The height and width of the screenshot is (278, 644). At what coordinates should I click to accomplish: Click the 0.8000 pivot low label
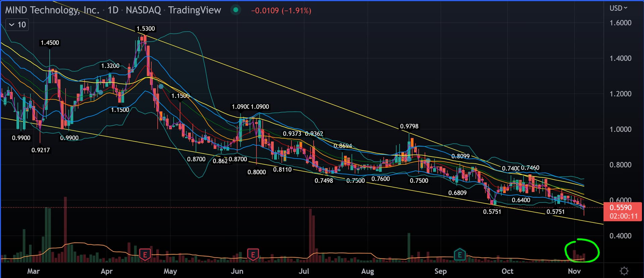pyautogui.click(x=257, y=172)
